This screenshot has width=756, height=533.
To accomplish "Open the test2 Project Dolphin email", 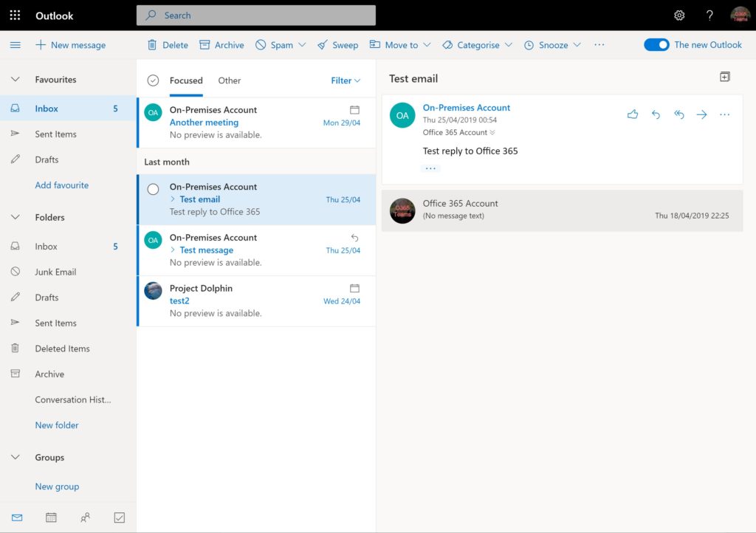I will (x=256, y=300).
